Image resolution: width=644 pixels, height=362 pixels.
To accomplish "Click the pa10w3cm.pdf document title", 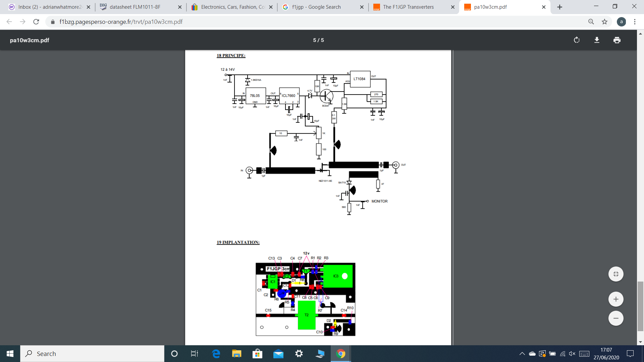I will (30, 40).
